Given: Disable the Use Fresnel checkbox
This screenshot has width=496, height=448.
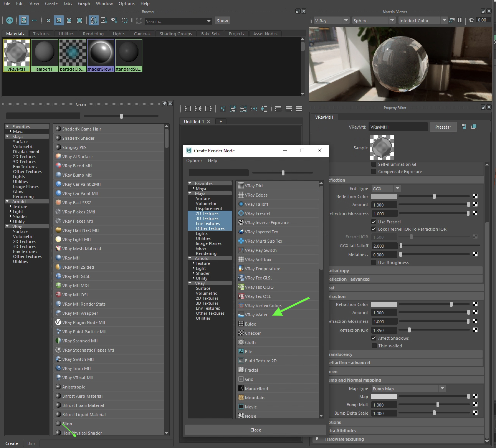Looking at the screenshot, I should (374, 222).
